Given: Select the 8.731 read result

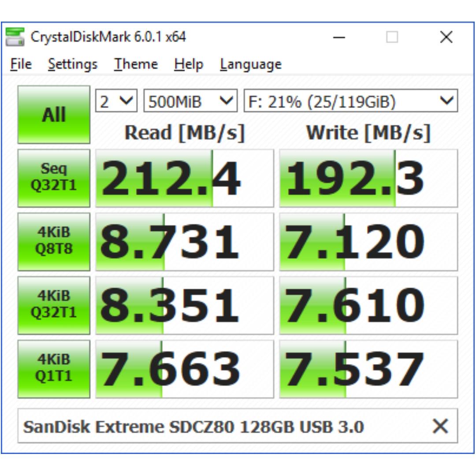Looking at the screenshot, I should [x=185, y=242].
